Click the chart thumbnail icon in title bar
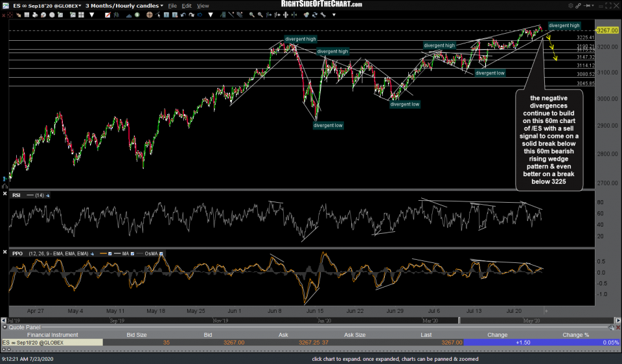This screenshot has width=622, height=364. pyautogui.click(x=6, y=6)
